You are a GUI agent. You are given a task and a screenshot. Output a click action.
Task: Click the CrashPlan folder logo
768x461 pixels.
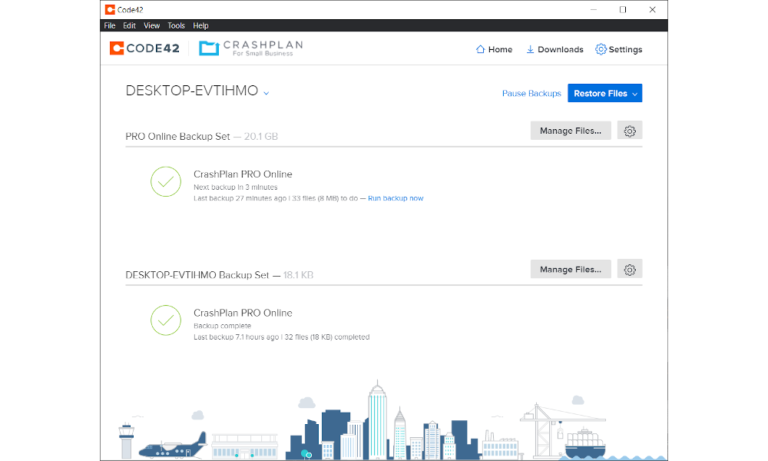tap(209, 48)
